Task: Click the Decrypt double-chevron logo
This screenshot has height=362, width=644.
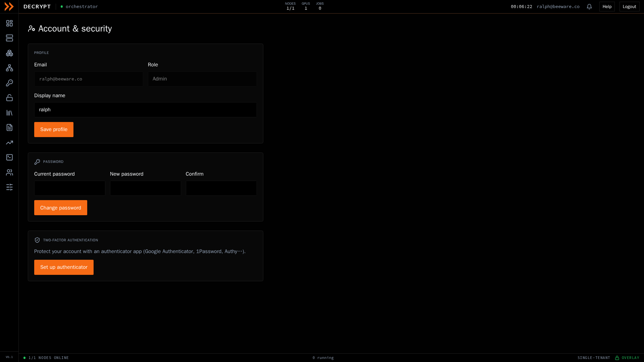Action: pos(9,6)
